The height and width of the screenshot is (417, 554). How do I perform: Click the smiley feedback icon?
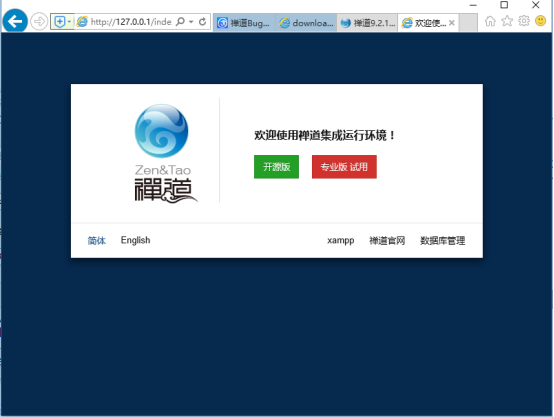(541, 21)
